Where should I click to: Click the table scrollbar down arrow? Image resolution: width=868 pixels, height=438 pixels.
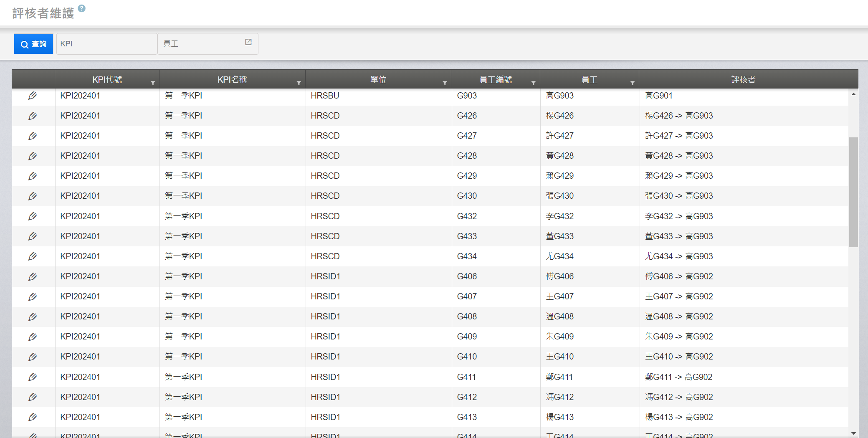click(853, 433)
